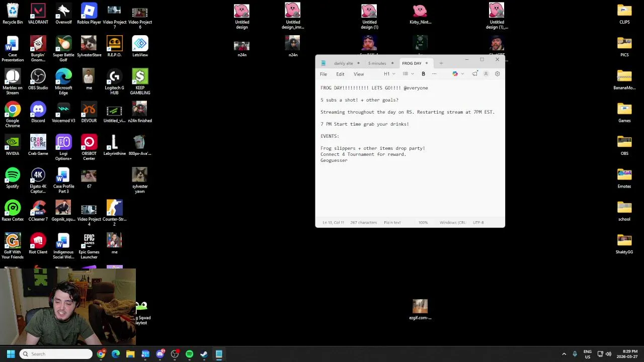Select the Google Chrome desktop icon

tap(13, 115)
